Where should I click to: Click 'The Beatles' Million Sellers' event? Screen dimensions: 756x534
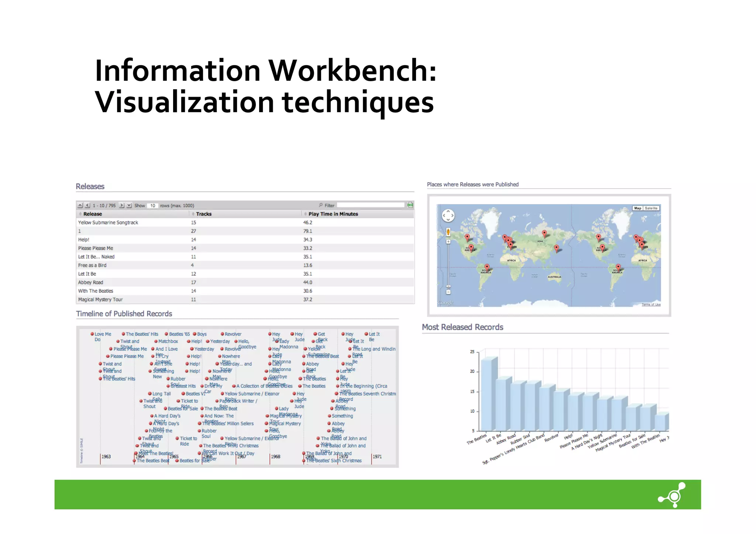click(226, 423)
